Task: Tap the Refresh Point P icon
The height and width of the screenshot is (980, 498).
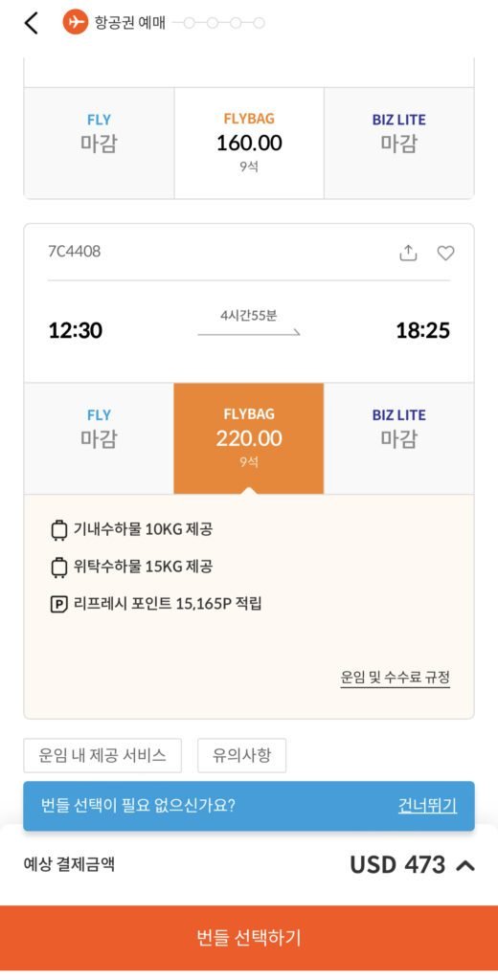Action: tap(58, 605)
